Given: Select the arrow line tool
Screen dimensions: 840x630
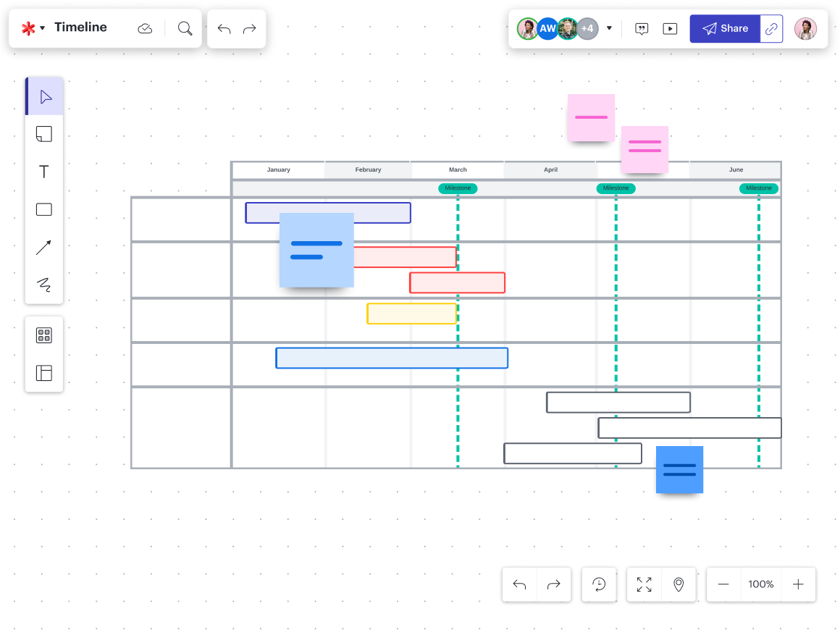Looking at the screenshot, I should pos(44,248).
